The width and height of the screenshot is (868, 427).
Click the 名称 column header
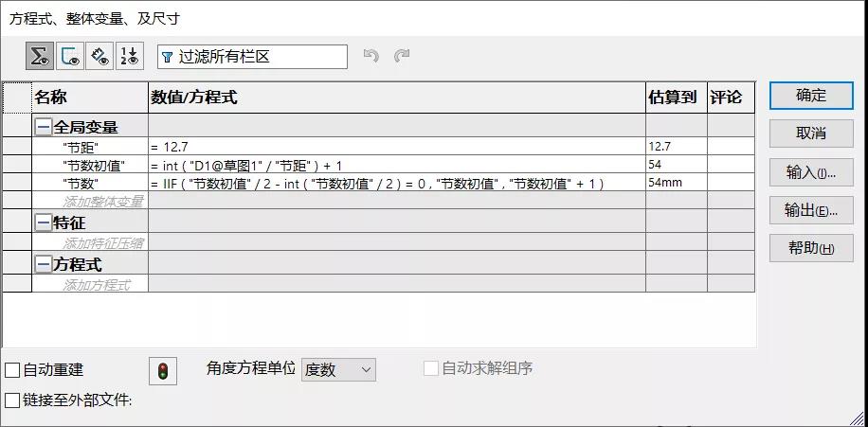[x=90, y=98]
